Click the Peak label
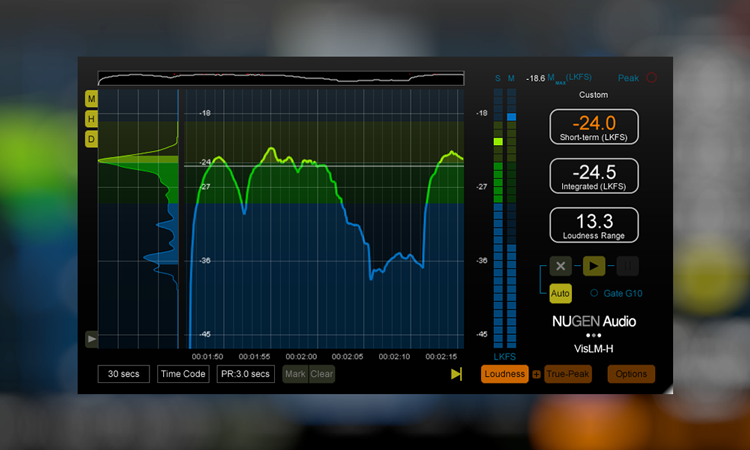This screenshot has width=750, height=450. (628, 78)
